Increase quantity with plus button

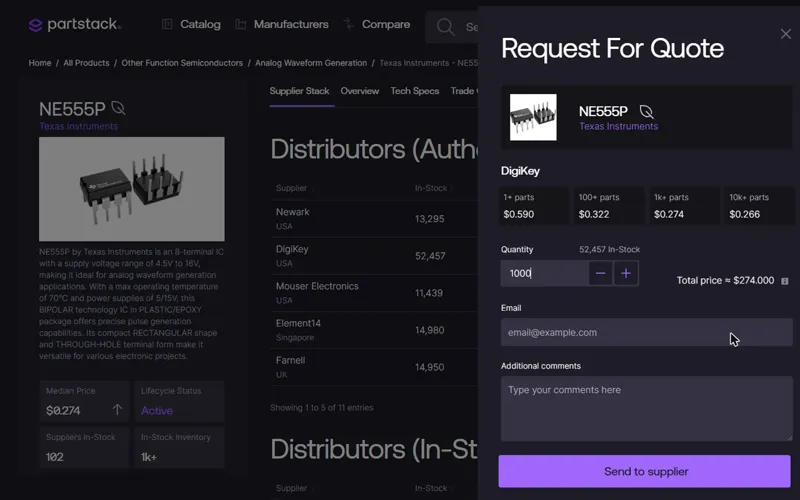[626, 273]
